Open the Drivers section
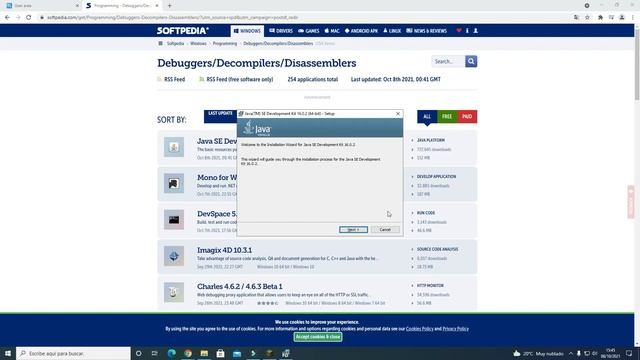Screen dimensions: 640x360 281,31
